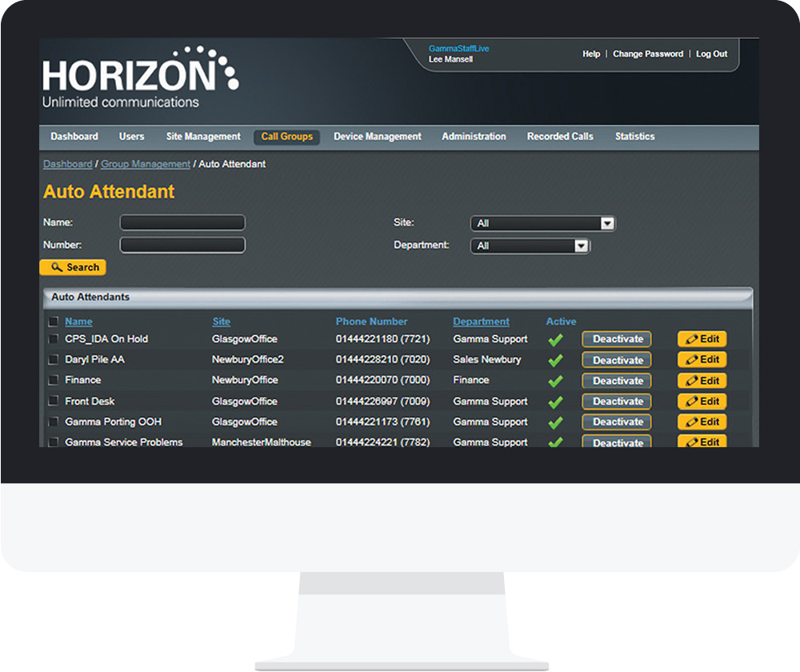Tick checkbox for Gamma Porting OOH
The image size is (800, 672).
point(53,422)
